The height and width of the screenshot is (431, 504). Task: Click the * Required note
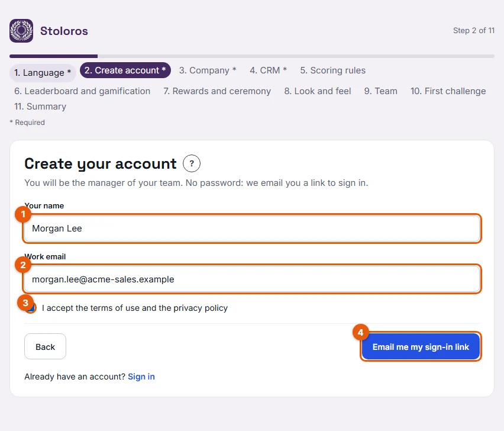pos(27,123)
